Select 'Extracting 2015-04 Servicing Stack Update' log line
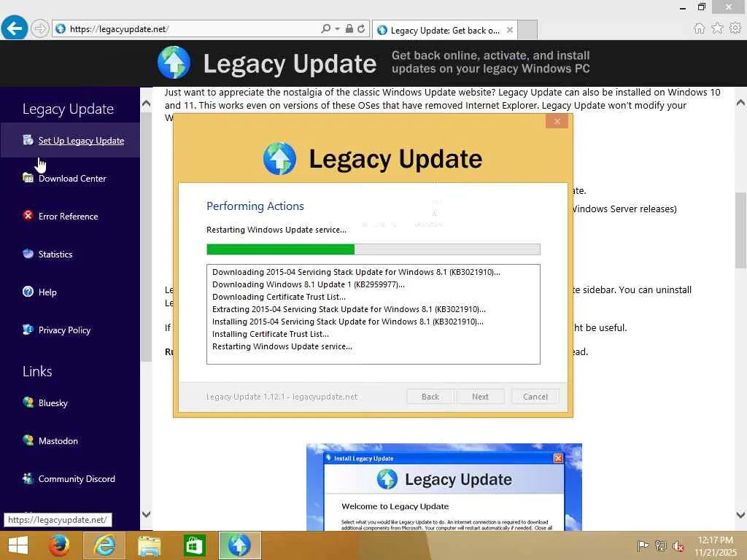This screenshot has width=747, height=560. (x=349, y=309)
